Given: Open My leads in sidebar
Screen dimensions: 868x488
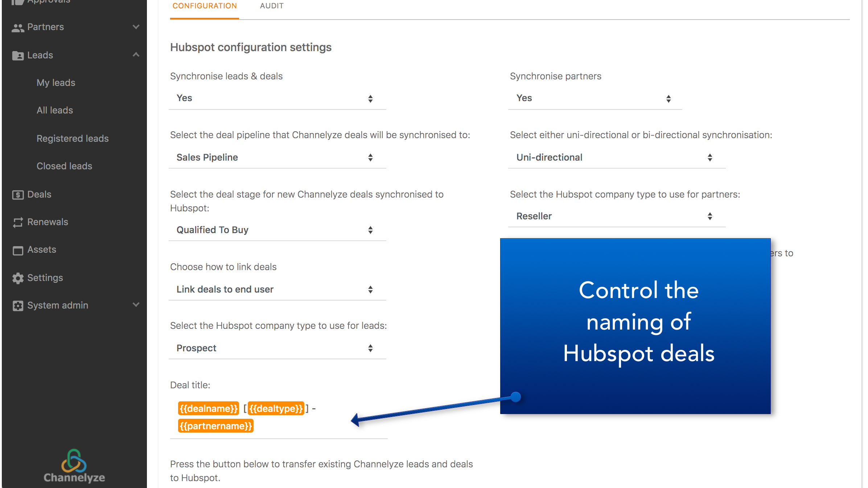Looking at the screenshot, I should (56, 83).
